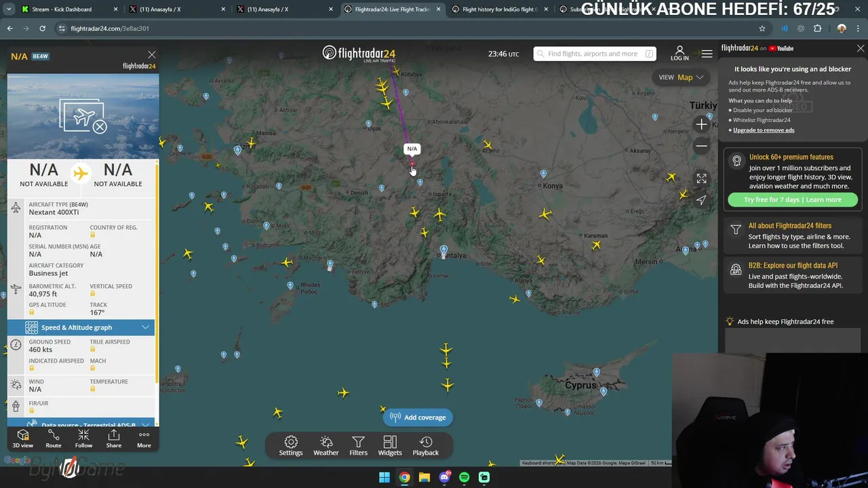Show the flight Route

tap(54, 439)
